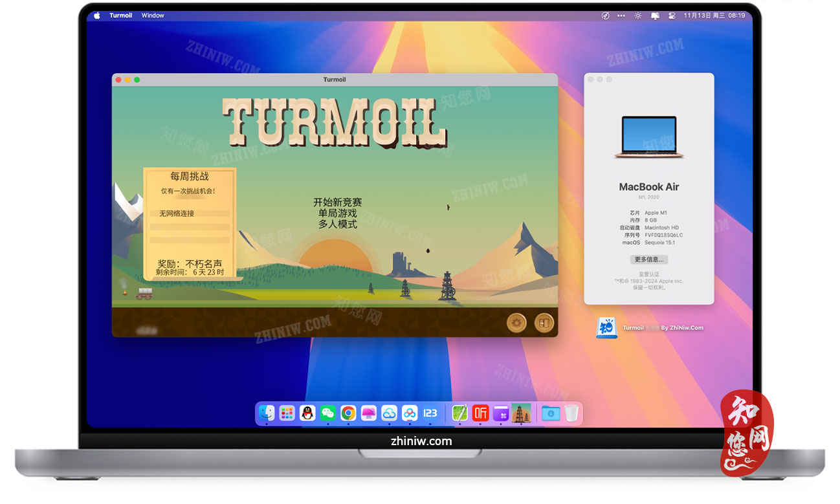Viewport: 840px width, 504px height.
Task: Open regulatory certification link (监管认证)
Action: (649, 274)
